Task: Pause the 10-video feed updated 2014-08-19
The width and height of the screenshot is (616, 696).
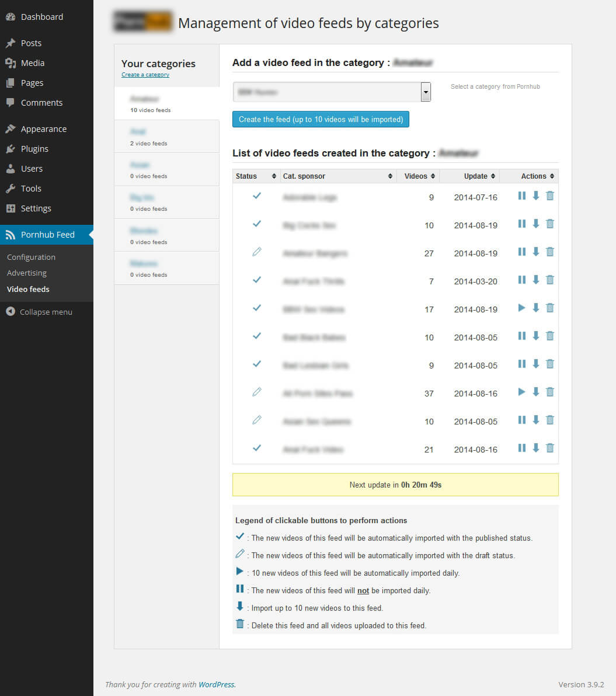Action: point(522,224)
